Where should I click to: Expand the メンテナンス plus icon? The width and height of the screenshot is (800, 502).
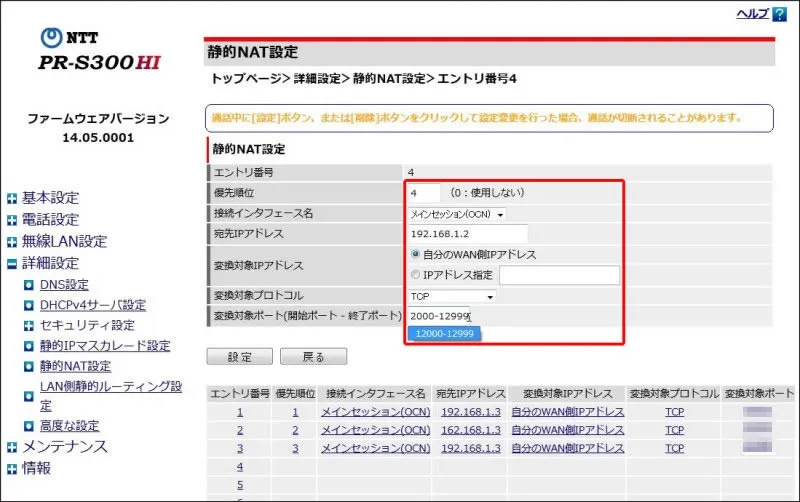(x=12, y=447)
